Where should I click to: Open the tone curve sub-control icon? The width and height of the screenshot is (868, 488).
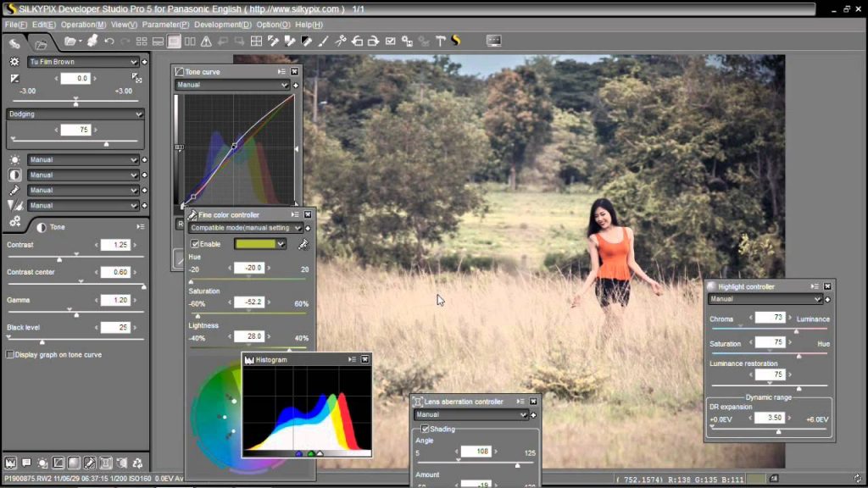58,463
